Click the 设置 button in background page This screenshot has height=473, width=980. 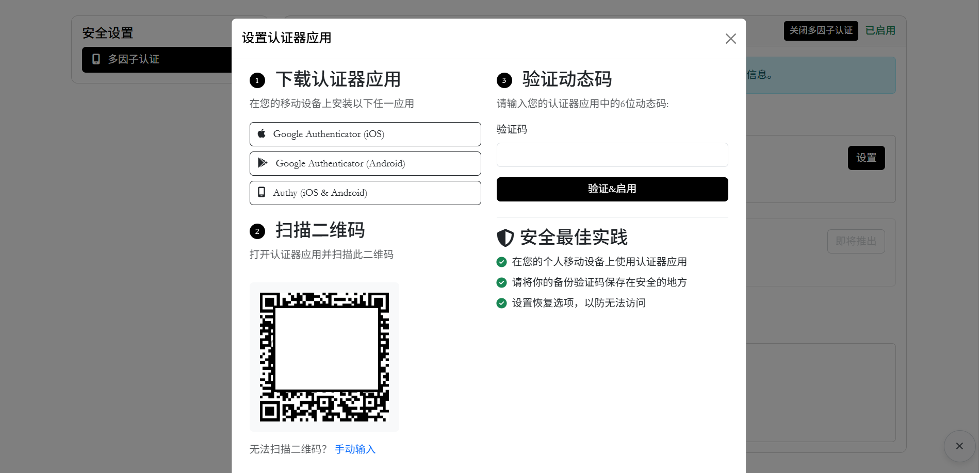tap(867, 158)
